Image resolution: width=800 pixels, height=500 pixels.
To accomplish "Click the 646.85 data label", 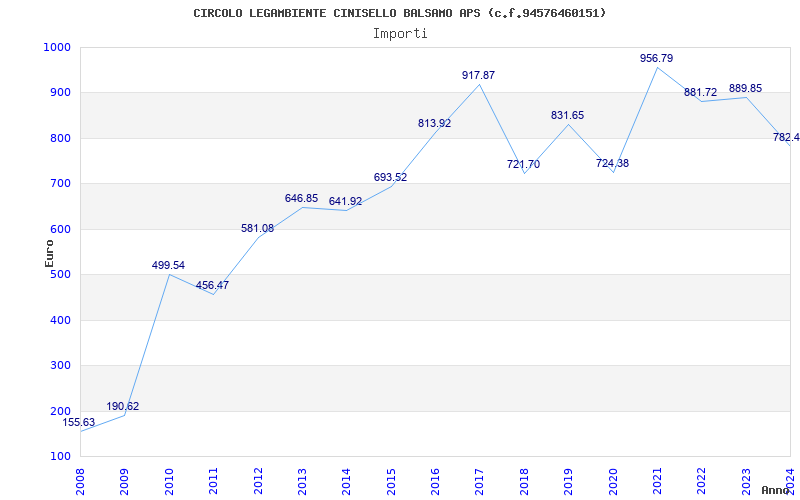I will click(x=302, y=198).
